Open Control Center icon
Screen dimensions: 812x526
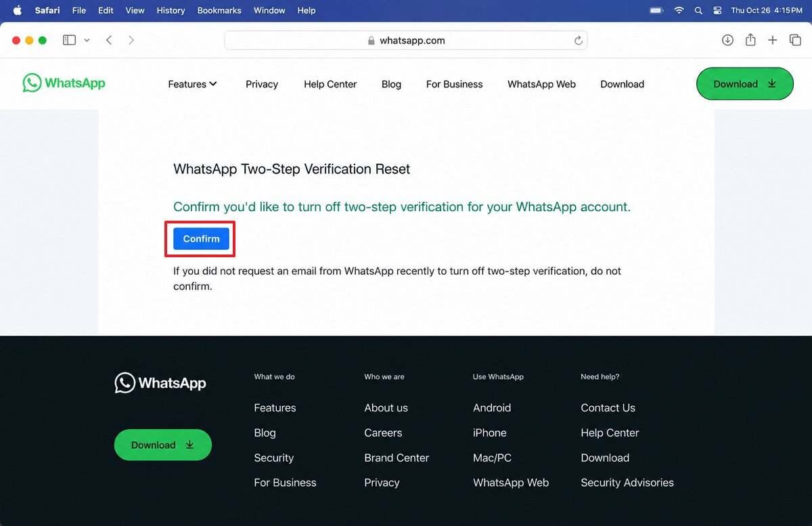point(717,10)
